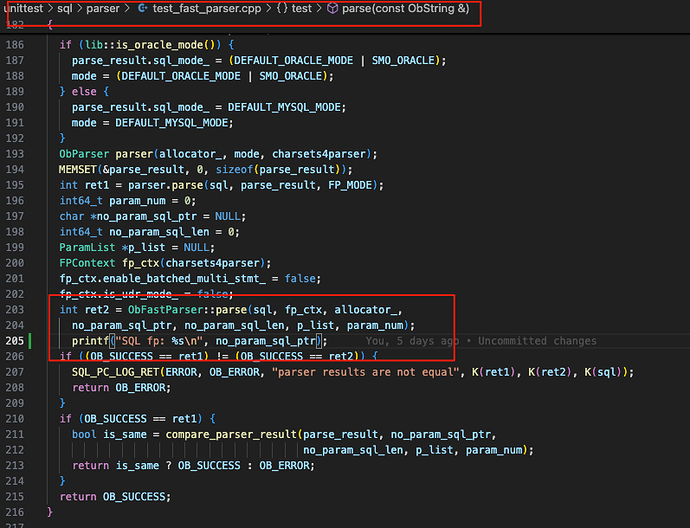Click the method cube icon before parse
690x528 pixels.
331,10
